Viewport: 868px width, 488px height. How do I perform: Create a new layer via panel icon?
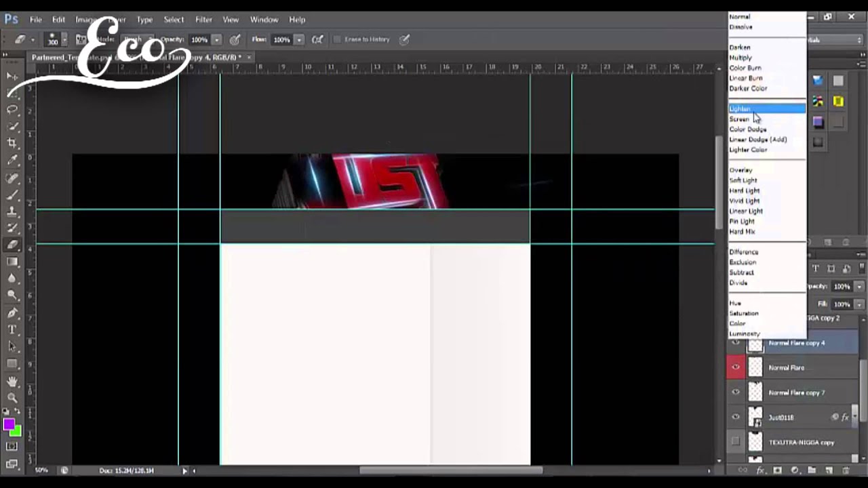(829, 470)
